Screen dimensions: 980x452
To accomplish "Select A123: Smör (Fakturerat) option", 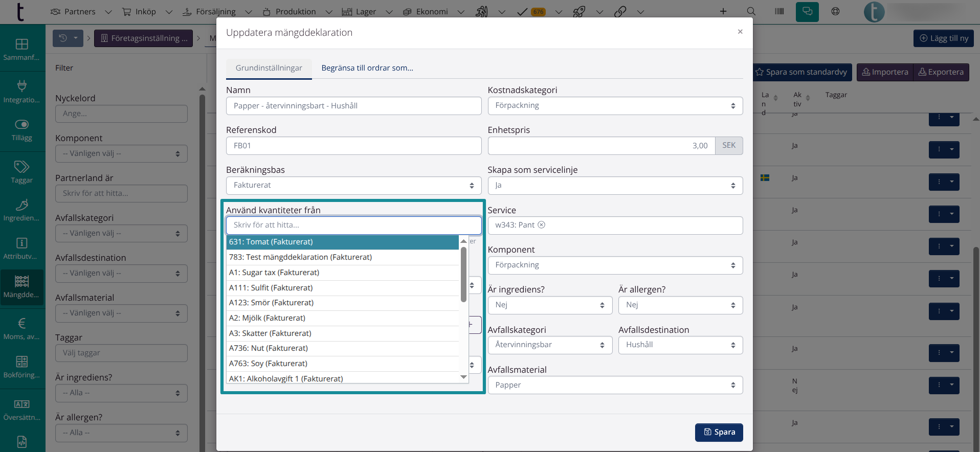I will [x=343, y=303].
